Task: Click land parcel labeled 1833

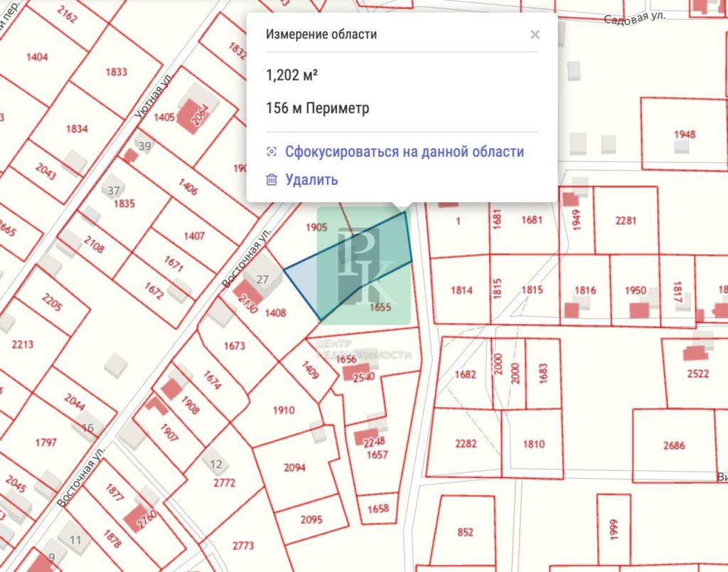Action: coord(116,72)
